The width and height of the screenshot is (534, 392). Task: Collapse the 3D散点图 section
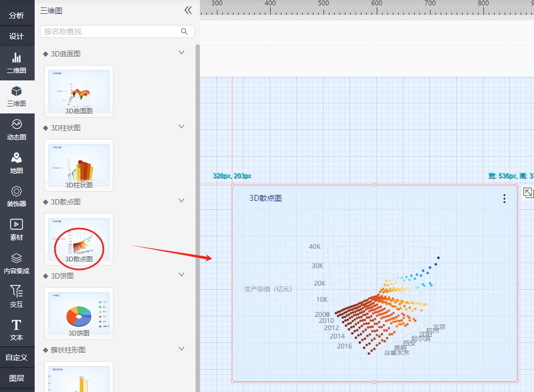[x=181, y=201]
